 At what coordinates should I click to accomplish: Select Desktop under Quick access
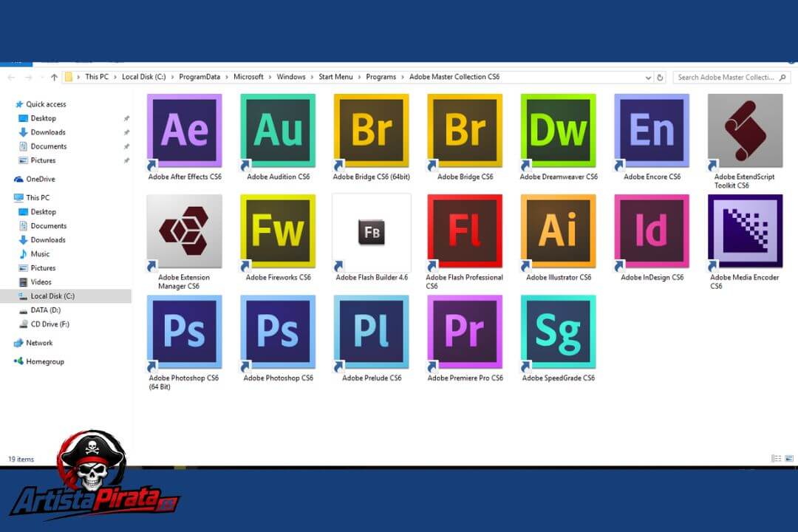click(44, 118)
